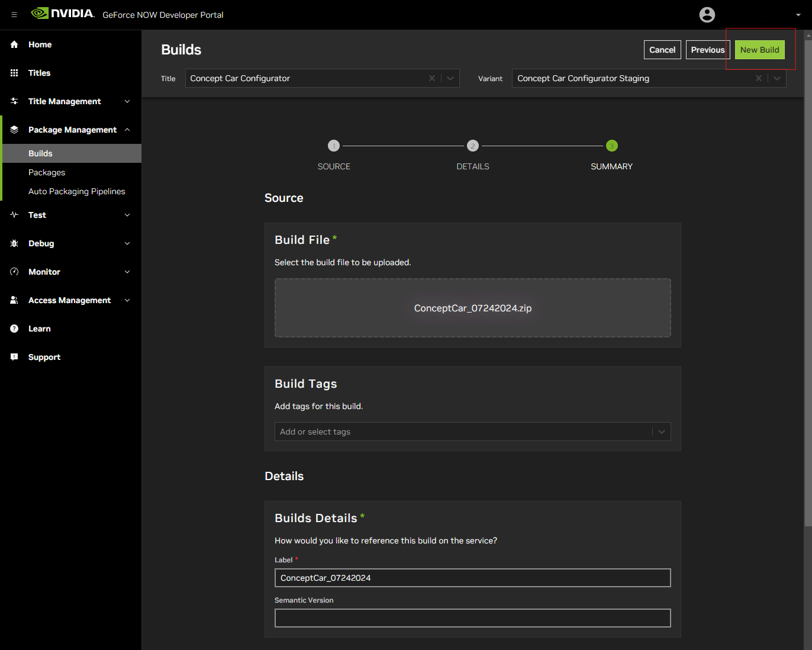Screen dimensions: 812x650
Task: Click the Label input field
Action: coord(473,578)
